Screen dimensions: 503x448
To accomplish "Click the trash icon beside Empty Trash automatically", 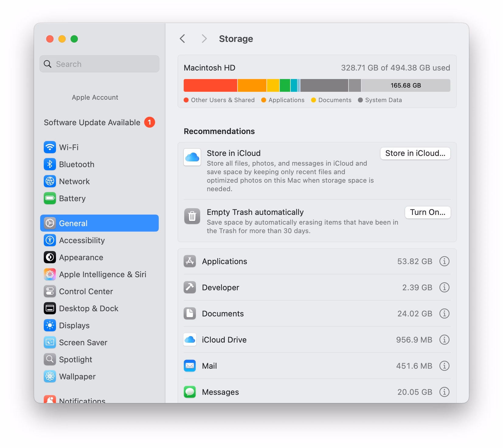I will [x=192, y=216].
